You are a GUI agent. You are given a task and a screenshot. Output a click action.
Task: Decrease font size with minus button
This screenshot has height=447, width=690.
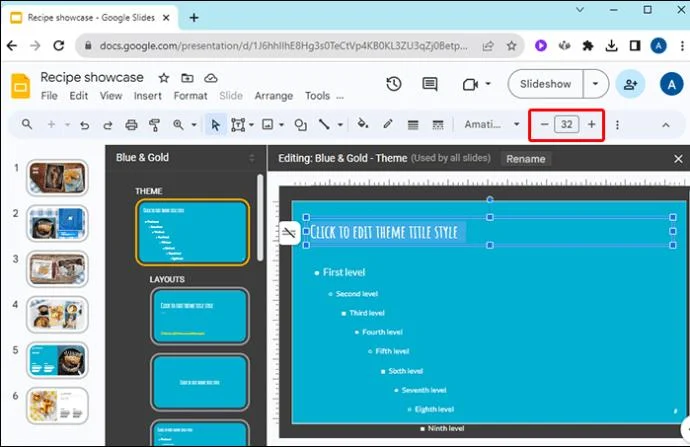(544, 125)
